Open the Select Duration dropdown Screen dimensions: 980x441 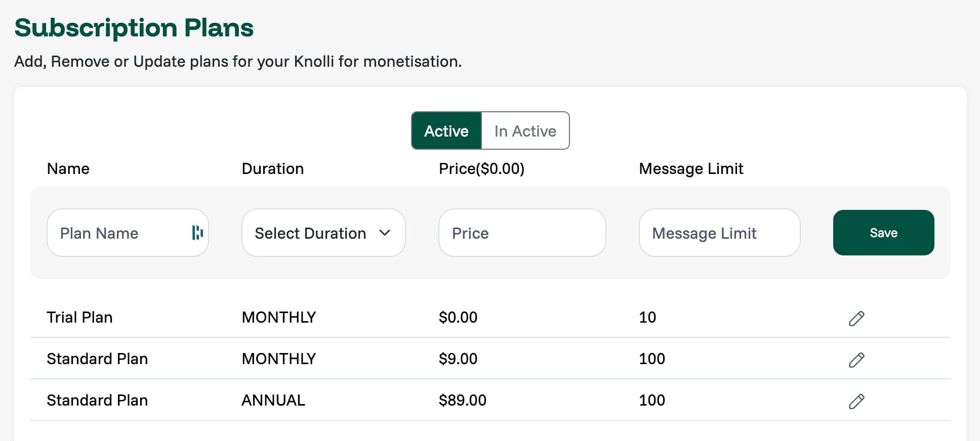tap(323, 233)
